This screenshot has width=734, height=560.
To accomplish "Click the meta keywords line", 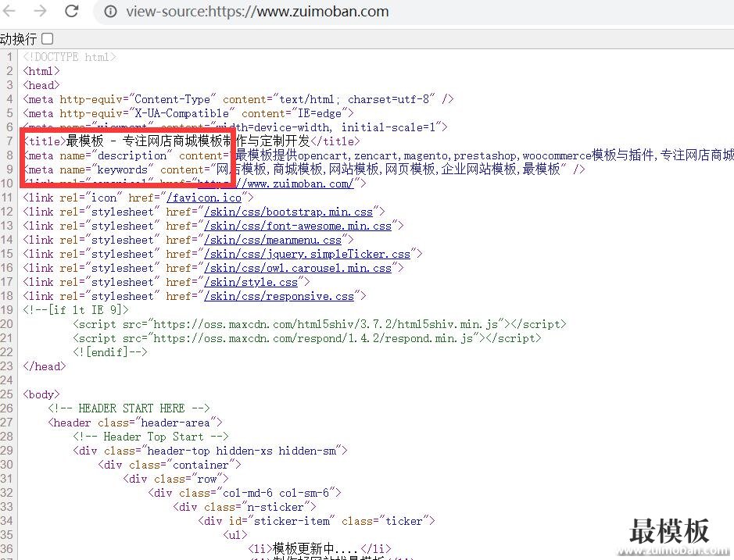I will 303,169.
